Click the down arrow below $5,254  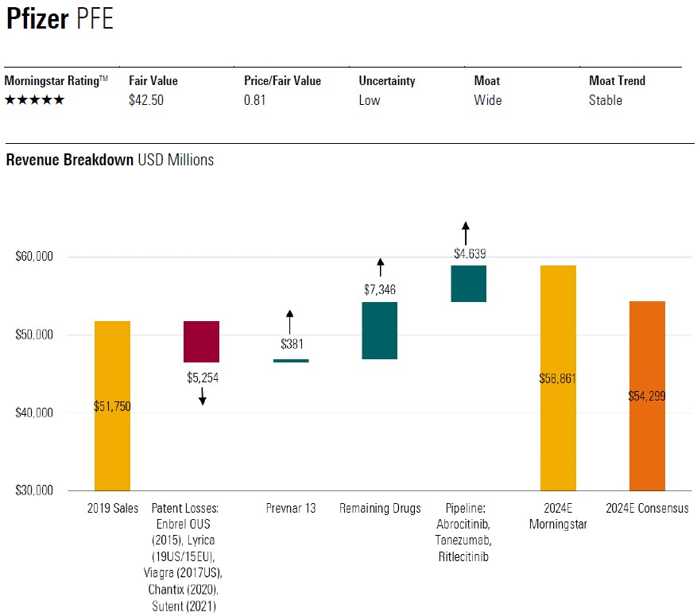tap(203, 396)
